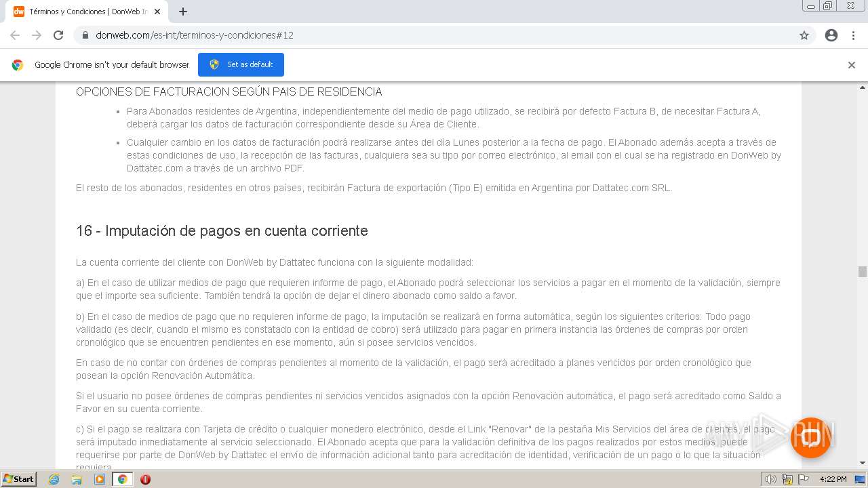Open a new tab with plus button
Viewport: 868px width, 488px height.
pos(183,12)
